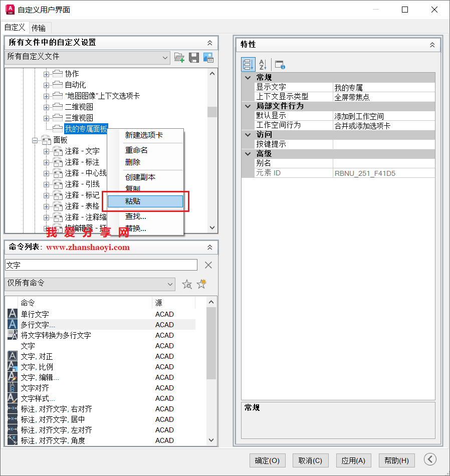450x476 pixels.
Task: Collapse the 特性 panel header chevron
Action: (x=432, y=45)
